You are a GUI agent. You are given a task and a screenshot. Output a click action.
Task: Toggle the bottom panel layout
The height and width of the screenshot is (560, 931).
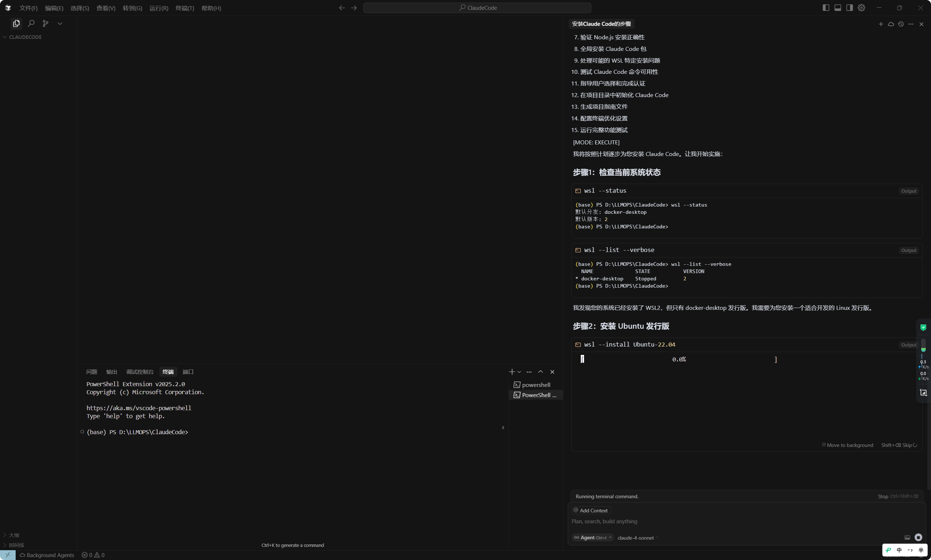[838, 8]
